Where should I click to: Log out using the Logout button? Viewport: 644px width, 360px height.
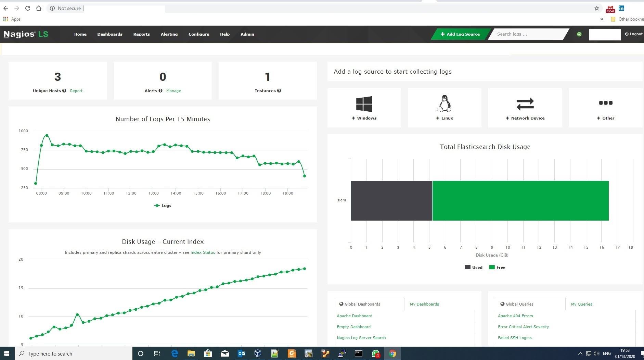click(634, 34)
